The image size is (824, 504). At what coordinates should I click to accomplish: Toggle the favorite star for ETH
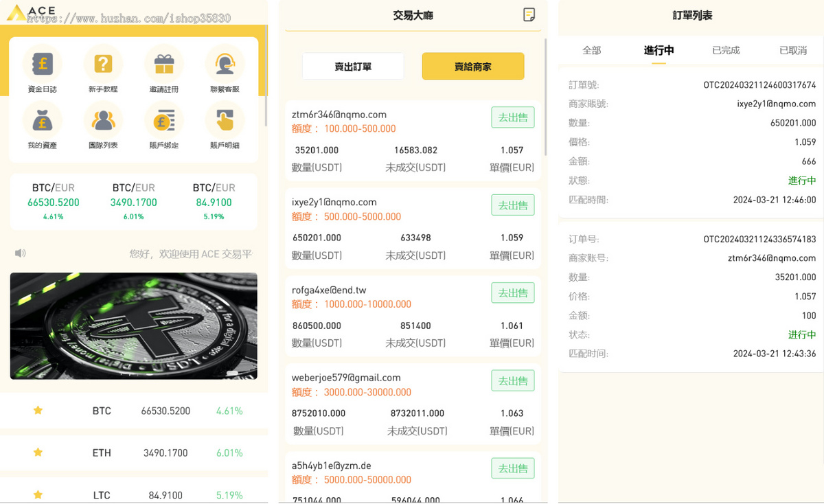pos(38,452)
